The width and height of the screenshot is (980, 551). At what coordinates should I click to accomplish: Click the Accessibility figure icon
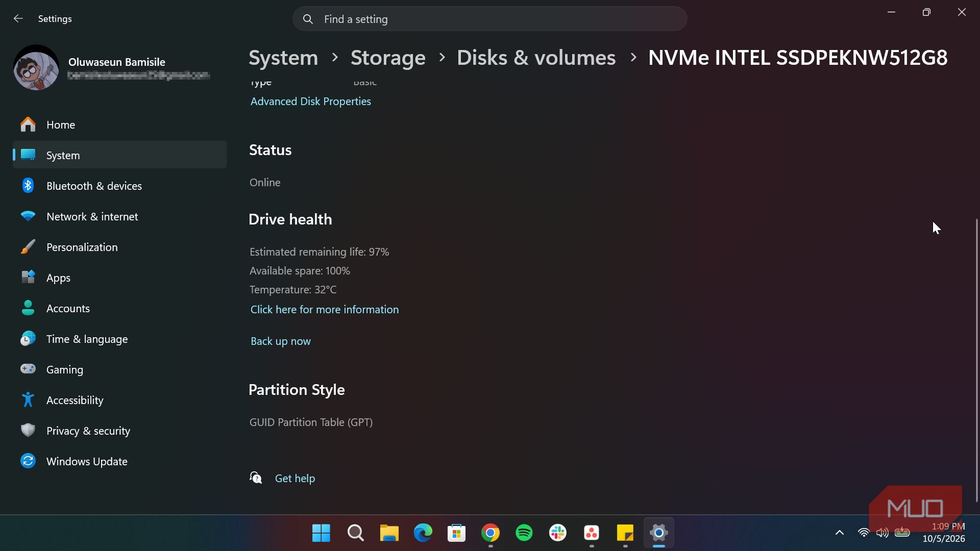pyautogui.click(x=28, y=400)
